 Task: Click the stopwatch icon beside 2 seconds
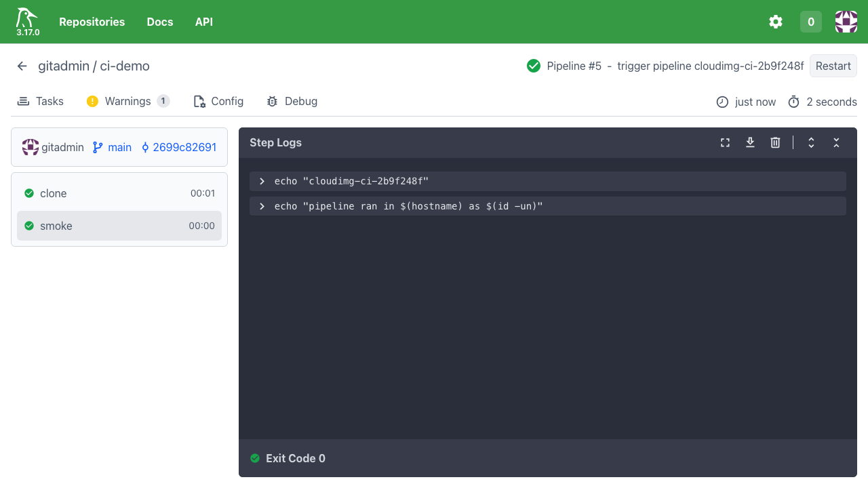tap(793, 102)
